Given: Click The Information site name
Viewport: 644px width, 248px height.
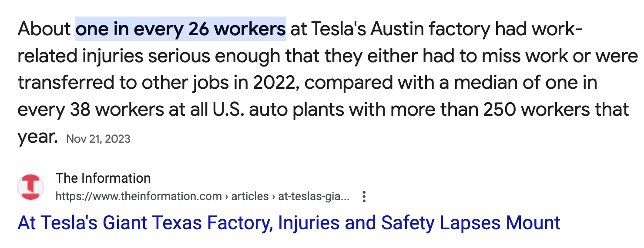Looking at the screenshot, I should [103, 178].
